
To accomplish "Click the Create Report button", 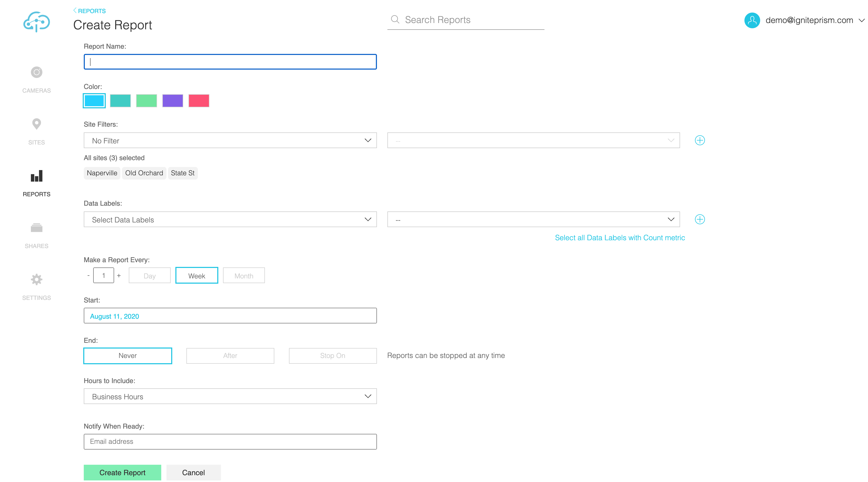I will [122, 473].
